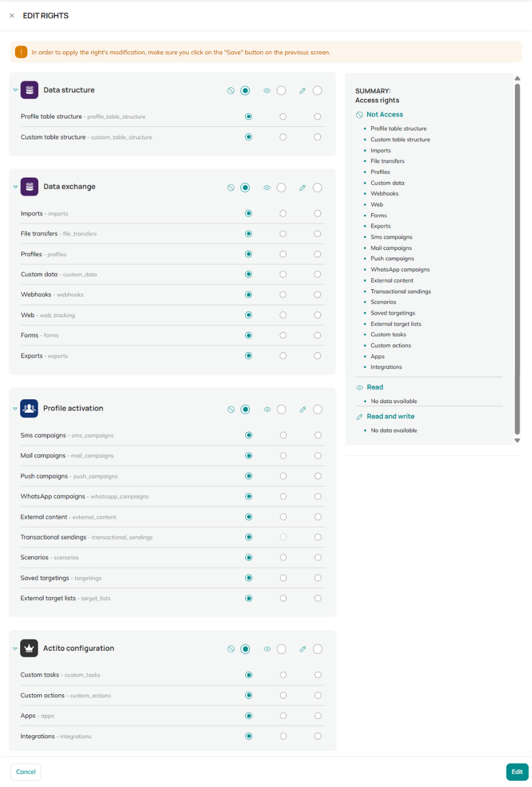Viewport: 532px width, 787px height.
Task: Collapse the Actito configuration section
Action: click(15, 649)
